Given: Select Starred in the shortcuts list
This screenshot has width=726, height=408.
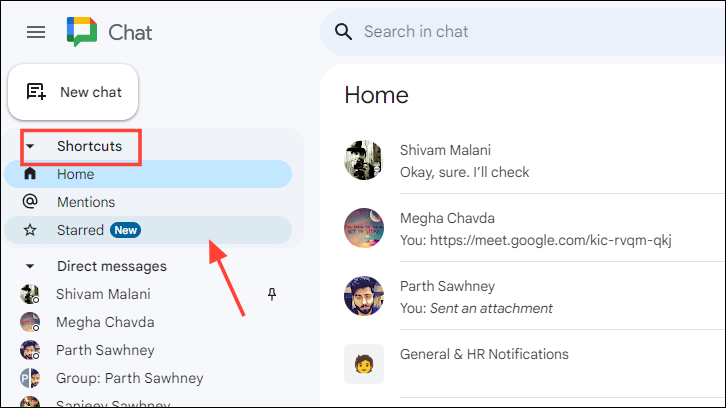Looking at the screenshot, I should [148, 230].
